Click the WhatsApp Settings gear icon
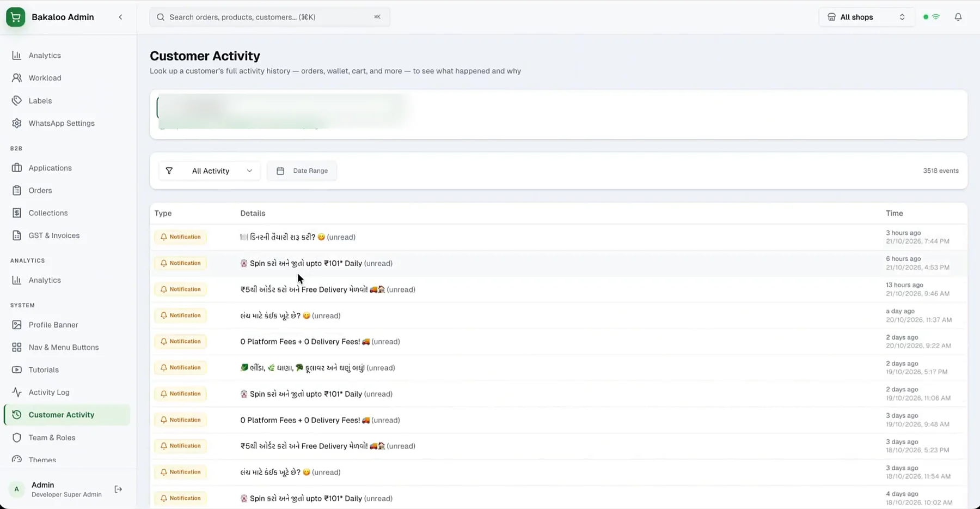This screenshot has height=509, width=980. 17,123
